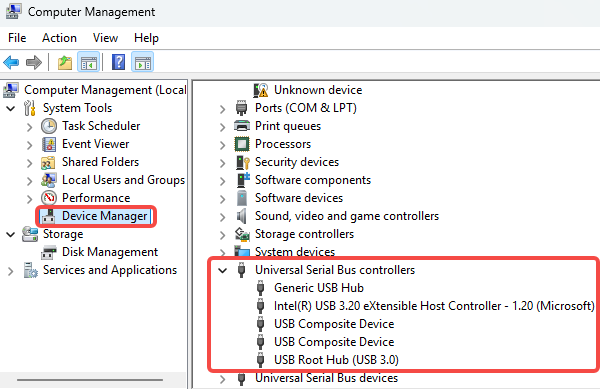Toggle the Show/Hide Console Tree icon
600x389 pixels.
88,62
